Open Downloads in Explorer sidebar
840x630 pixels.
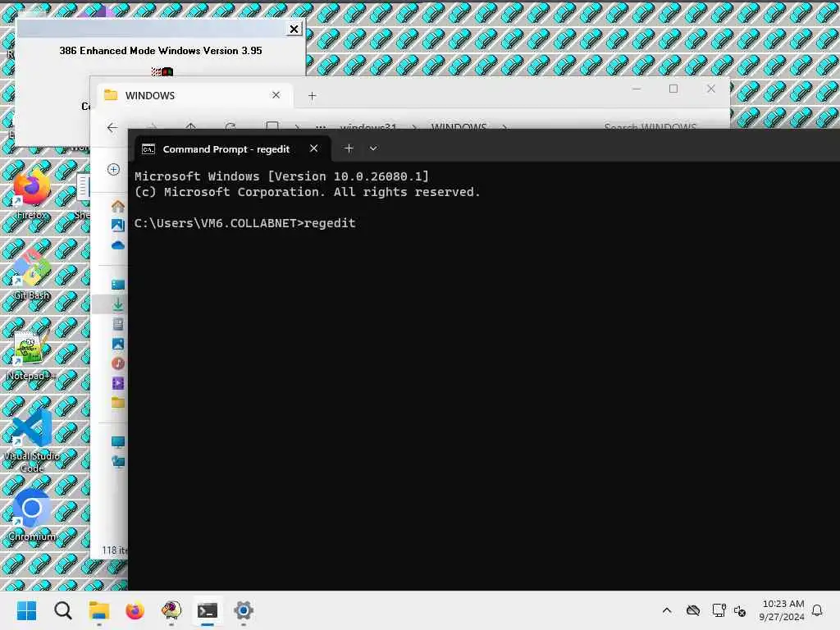click(x=118, y=304)
